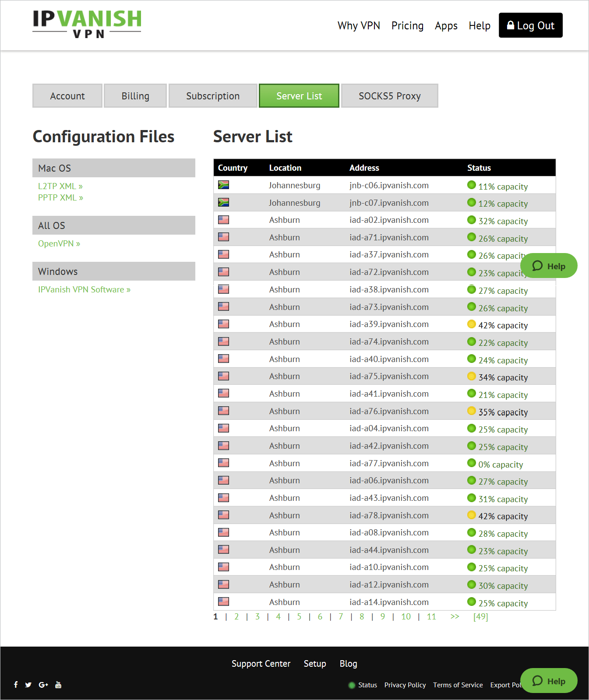Viewport: 589px width, 700px height.
Task: Open the IPVanish VPN Software link
Action: pyautogui.click(x=84, y=289)
